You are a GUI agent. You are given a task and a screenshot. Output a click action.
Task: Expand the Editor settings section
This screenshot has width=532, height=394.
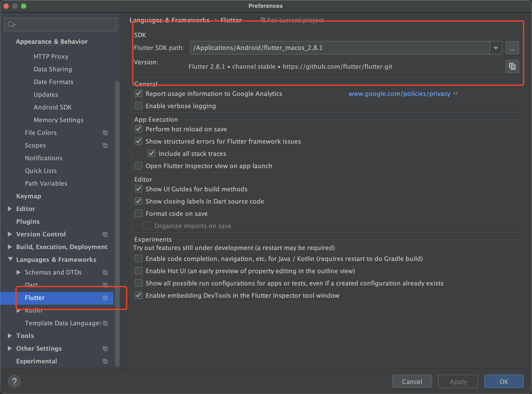10,209
